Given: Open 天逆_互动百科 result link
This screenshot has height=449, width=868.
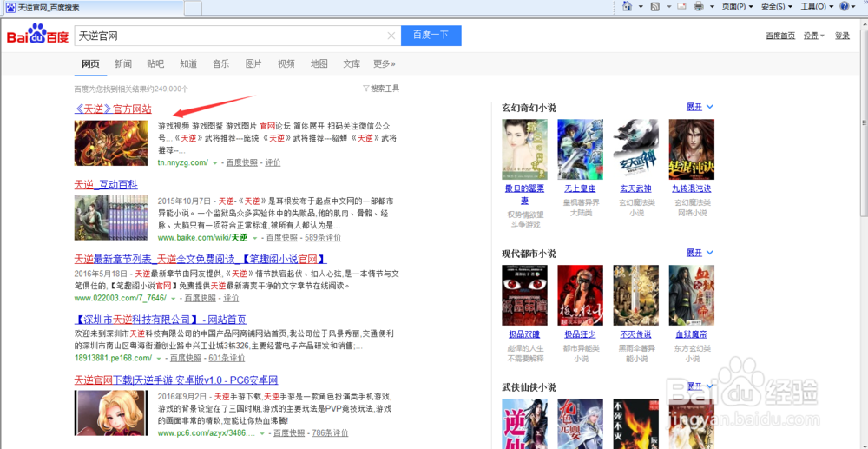Looking at the screenshot, I should tap(106, 184).
